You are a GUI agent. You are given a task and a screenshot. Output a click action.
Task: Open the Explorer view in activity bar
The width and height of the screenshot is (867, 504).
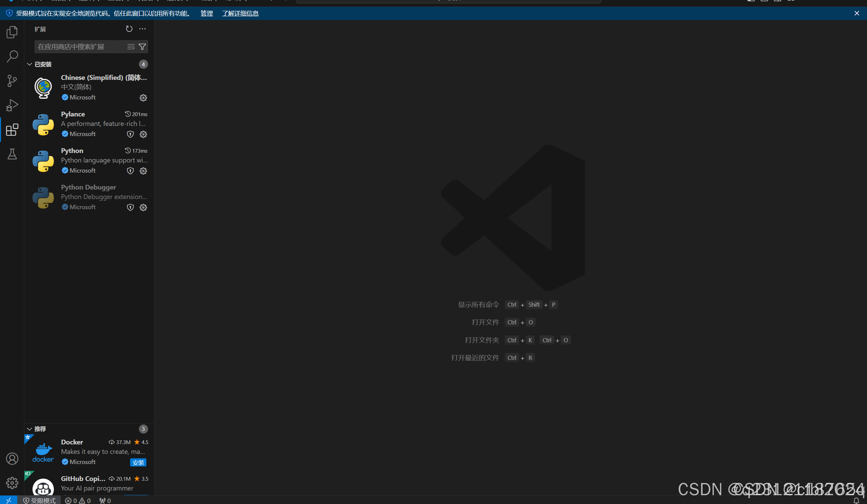click(12, 32)
